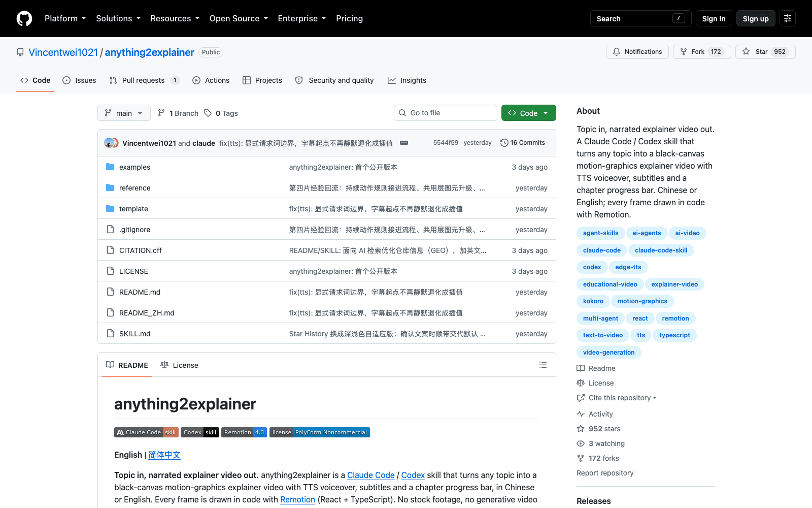Switch to the Projects tab

coord(262,80)
